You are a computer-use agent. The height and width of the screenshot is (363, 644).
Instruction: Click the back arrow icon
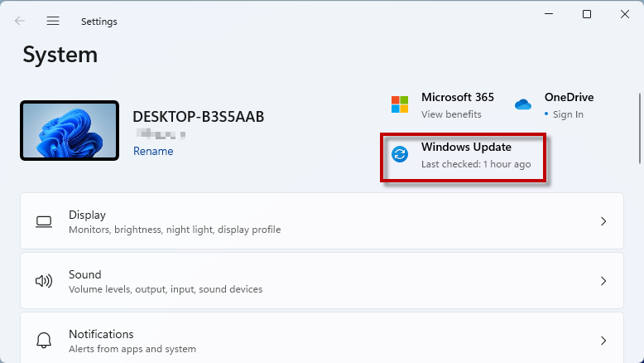[x=20, y=21]
